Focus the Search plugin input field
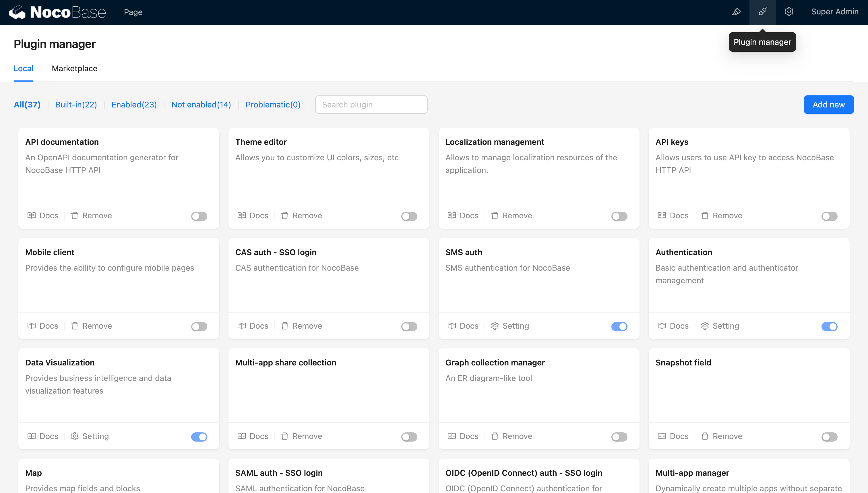This screenshot has width=868, height=493. (371, 105)
